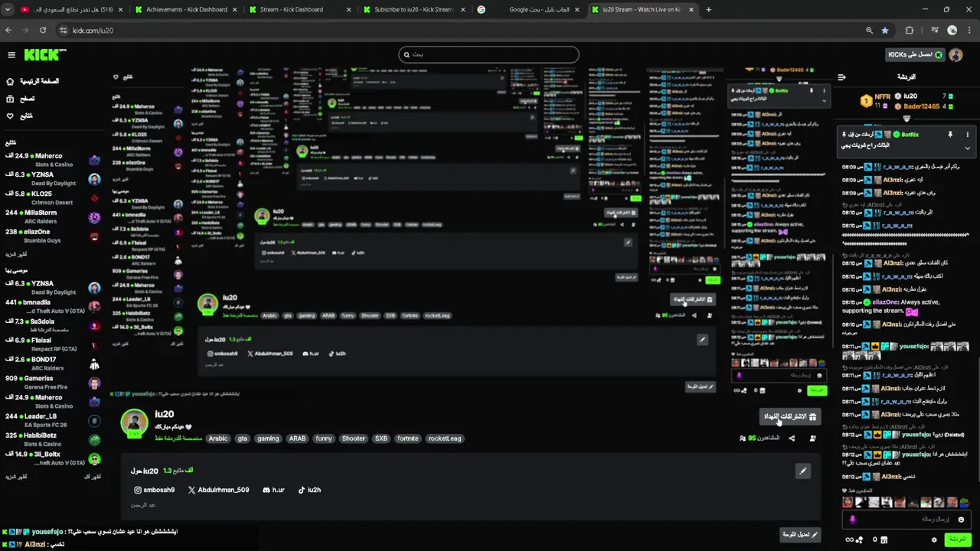Click the rocketLeag tag

point(444,439)
